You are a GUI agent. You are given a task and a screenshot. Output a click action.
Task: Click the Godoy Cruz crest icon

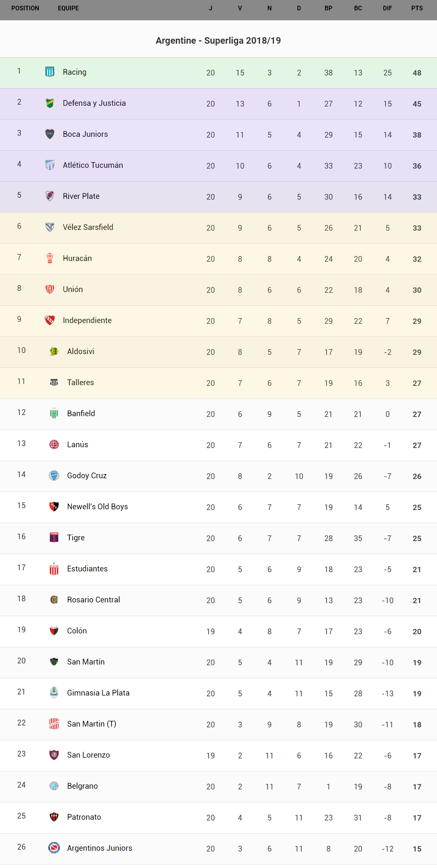[x=54, y=475]
